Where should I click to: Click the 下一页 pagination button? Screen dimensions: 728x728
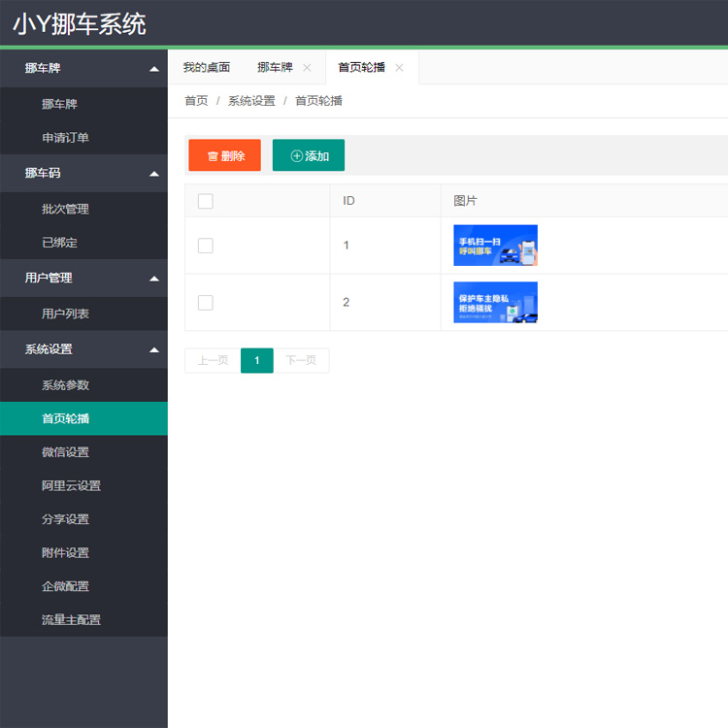[301, 360]
